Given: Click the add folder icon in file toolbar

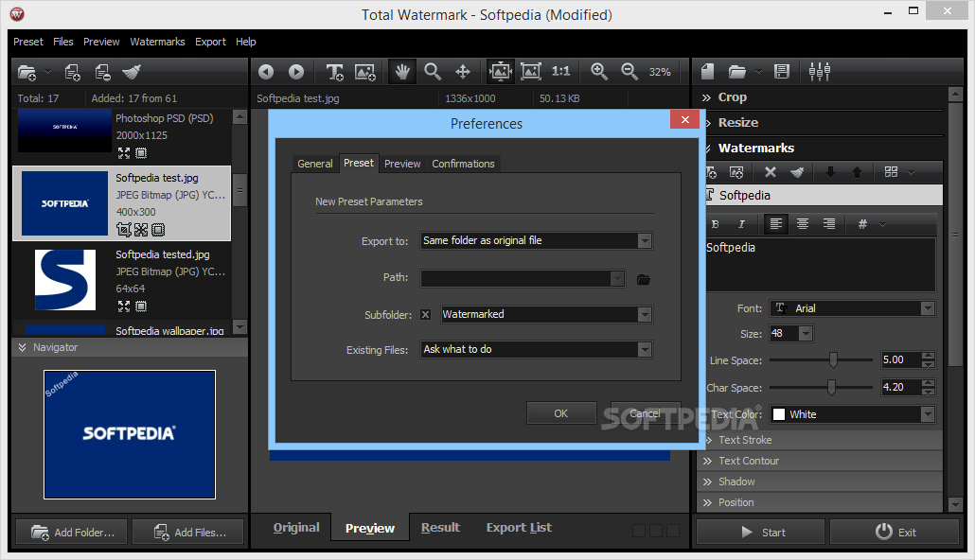Looking at the screenshot, I should (27, 72).
